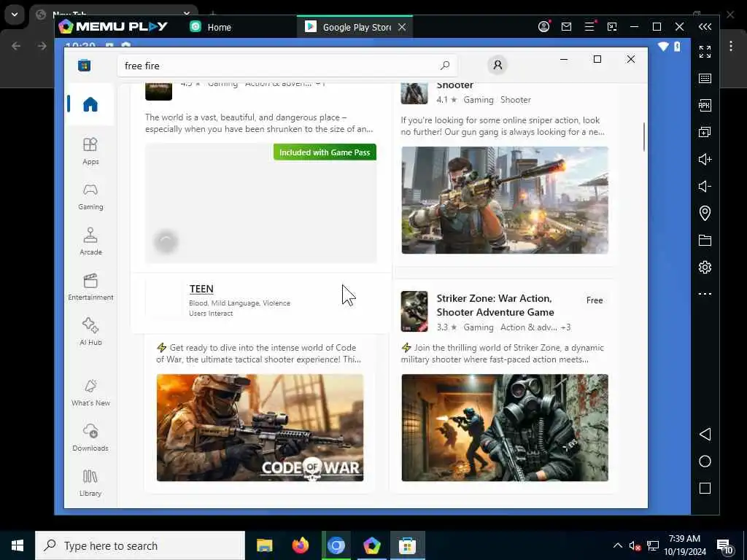Collapse the MEmu sidebar with triple chevron
The image size is (747, 560).
(x=705, y=27)
